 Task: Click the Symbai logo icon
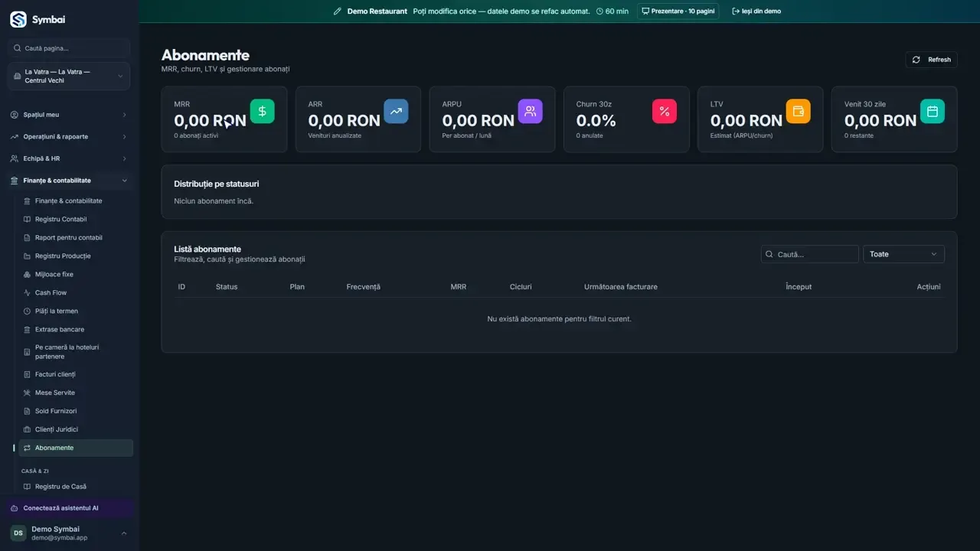pyautogui.click(x=18, y=20)
